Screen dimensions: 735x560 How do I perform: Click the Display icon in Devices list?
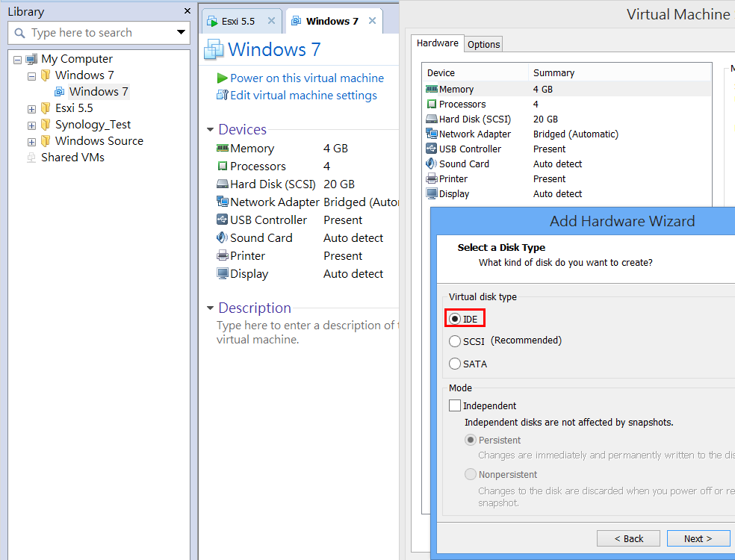[x=222, y=273]
